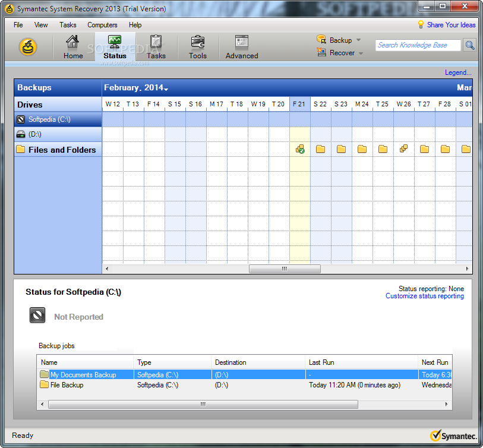Click the D drive disk icon
The image size is (483, 448).
21,134
